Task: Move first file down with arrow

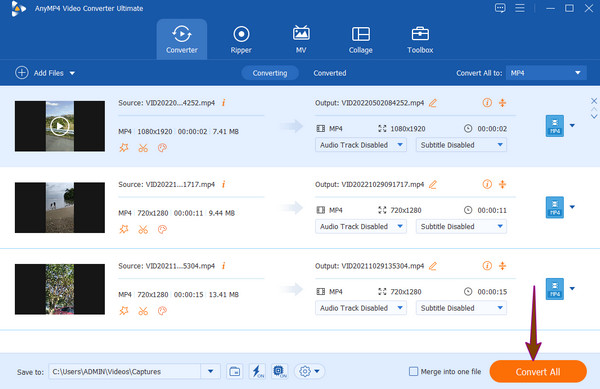Action: pos(594,116)
